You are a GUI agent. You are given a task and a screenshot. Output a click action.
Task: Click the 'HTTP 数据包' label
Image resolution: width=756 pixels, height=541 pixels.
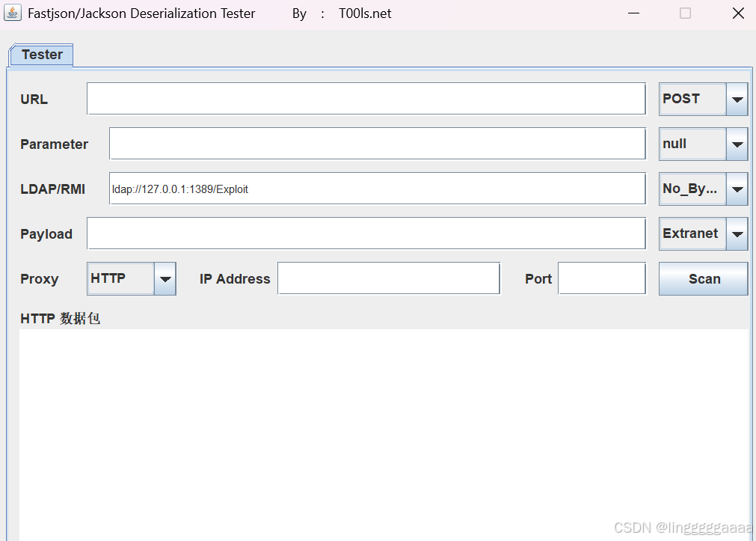[x=61, y=319]
